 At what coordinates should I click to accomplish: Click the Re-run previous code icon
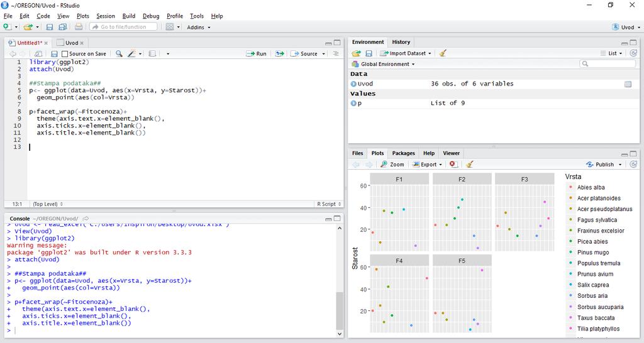tap(279, 54)
